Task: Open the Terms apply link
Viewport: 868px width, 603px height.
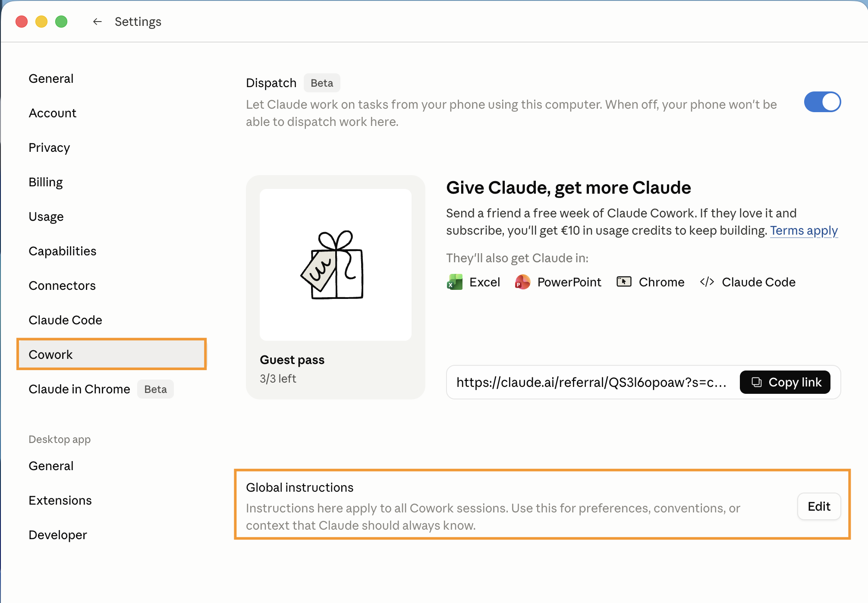Action: pos(804,230)
